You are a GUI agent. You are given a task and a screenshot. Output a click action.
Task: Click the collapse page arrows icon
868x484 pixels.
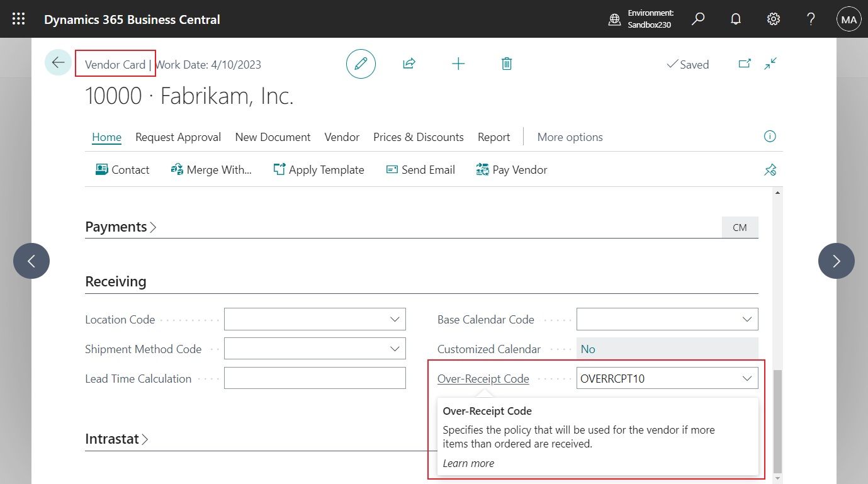click(770, 64)
